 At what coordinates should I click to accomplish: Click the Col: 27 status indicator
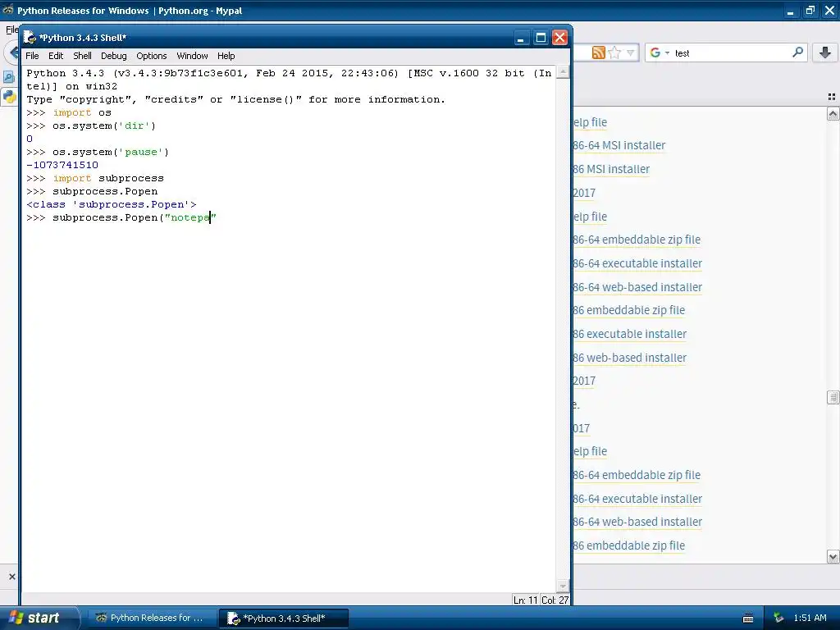point(555,600)
